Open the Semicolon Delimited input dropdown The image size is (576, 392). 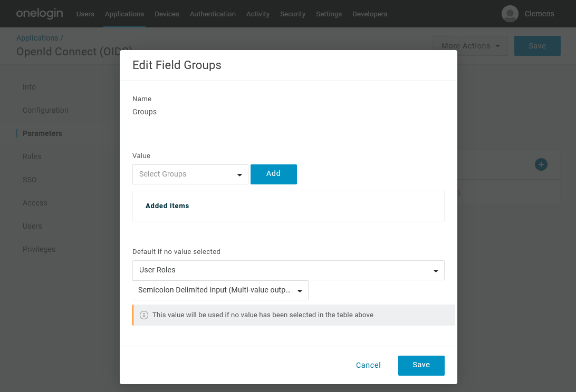(x=220, y=290)
